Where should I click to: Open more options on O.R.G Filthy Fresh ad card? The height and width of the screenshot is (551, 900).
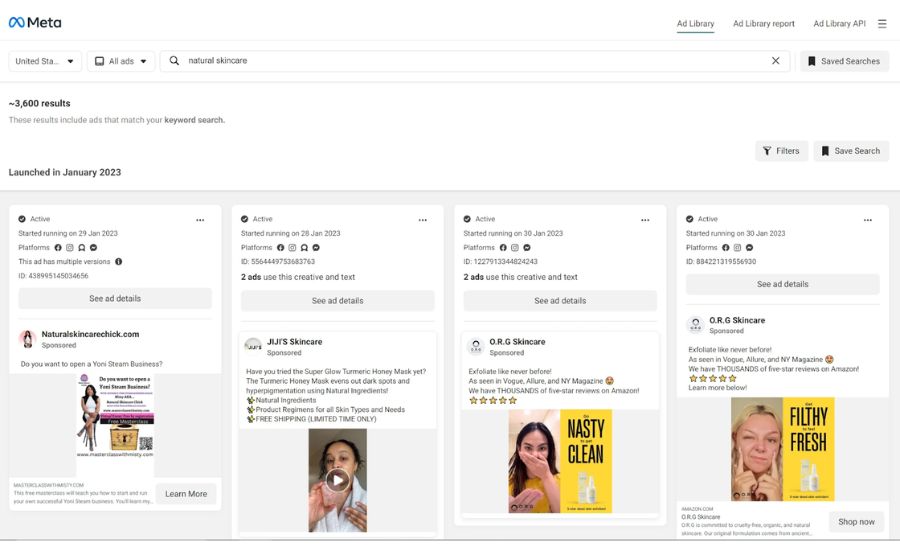pos(868,220)
